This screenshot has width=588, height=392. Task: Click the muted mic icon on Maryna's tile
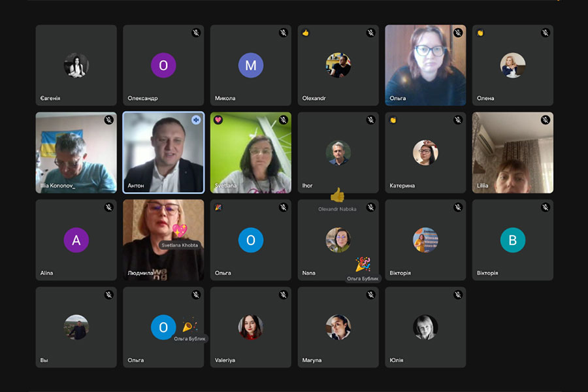point(371,295)
